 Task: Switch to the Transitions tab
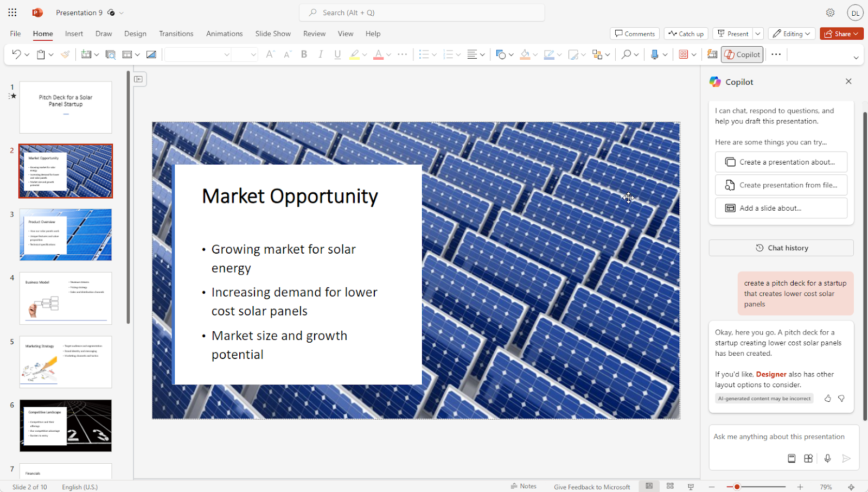[x=176, y=34]
